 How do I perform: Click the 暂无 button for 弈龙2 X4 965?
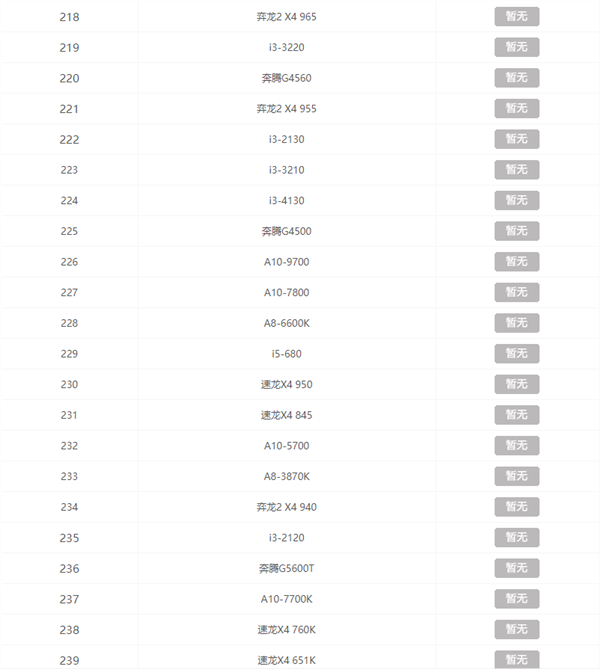(x=516, y=17)
